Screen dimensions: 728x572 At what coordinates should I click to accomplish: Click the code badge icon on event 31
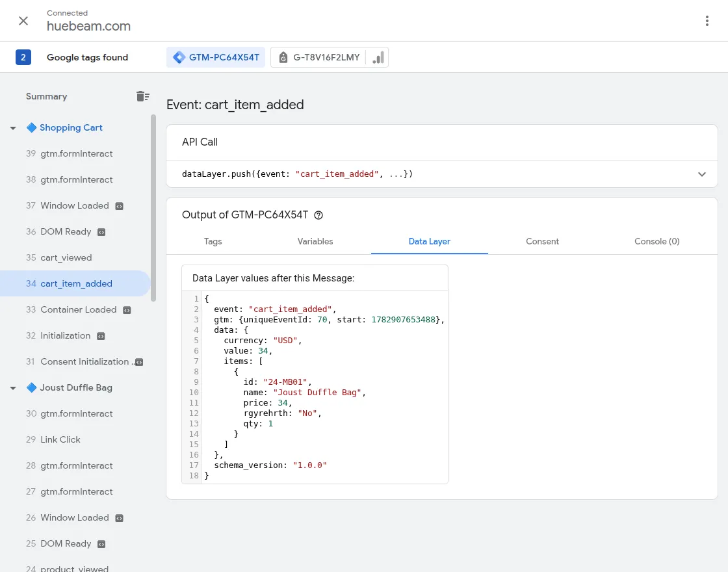point(139,362)
